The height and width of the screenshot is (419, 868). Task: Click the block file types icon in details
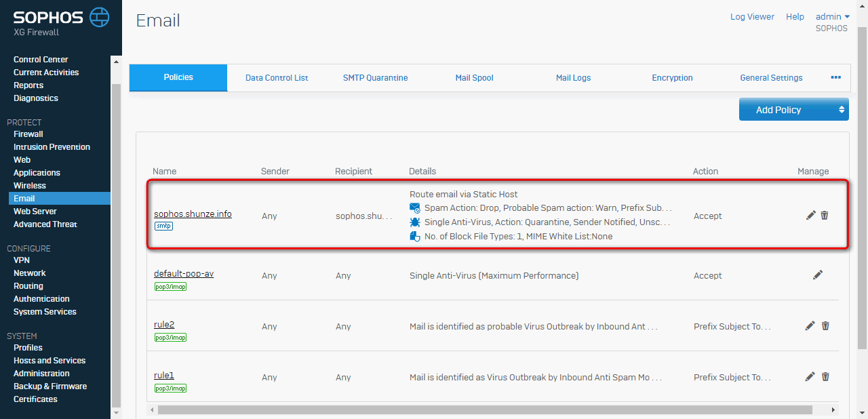point(415,236)
